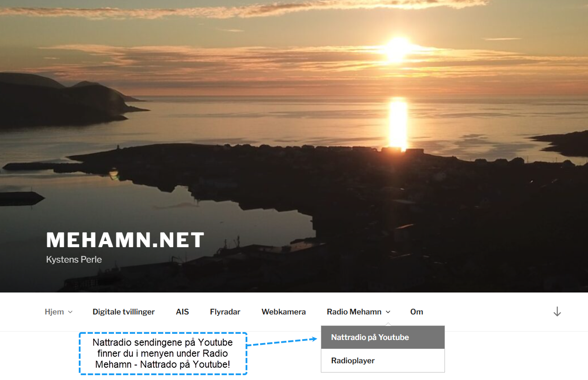The height and width of the screenshot is (380, 588).
Task: Open the Digitale tvillinger page
Action: [124, 312]
